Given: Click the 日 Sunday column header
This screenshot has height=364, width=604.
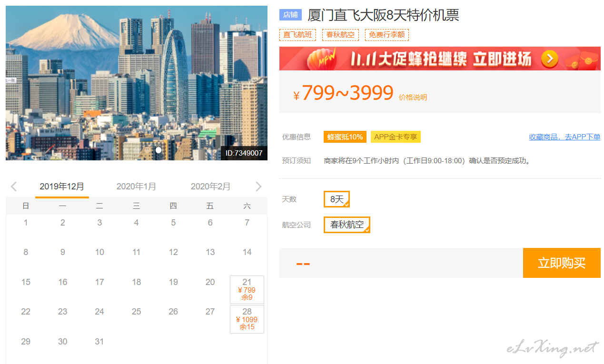Looking at the screenshot, I should pos(26,206).
